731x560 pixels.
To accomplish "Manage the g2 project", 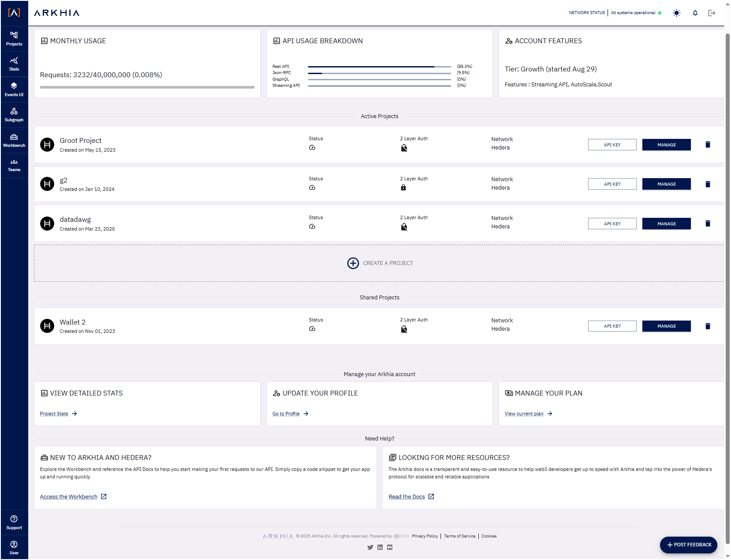I will click(x=666, y=184).
